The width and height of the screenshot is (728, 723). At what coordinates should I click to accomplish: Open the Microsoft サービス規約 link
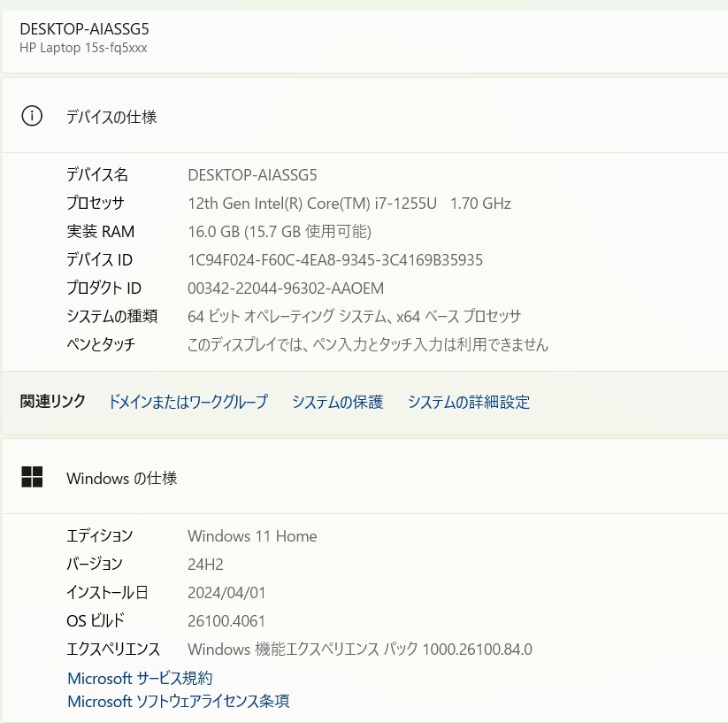click(140, 679)
